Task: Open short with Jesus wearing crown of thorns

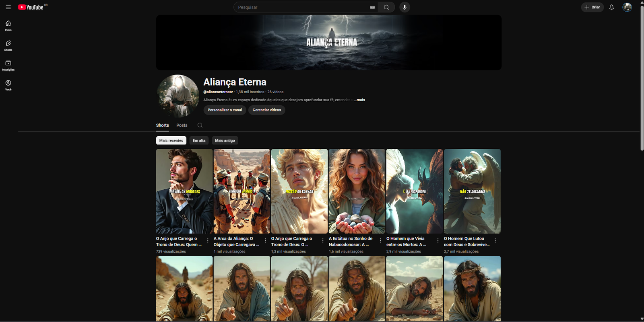Action: click(x=472, y=289)
